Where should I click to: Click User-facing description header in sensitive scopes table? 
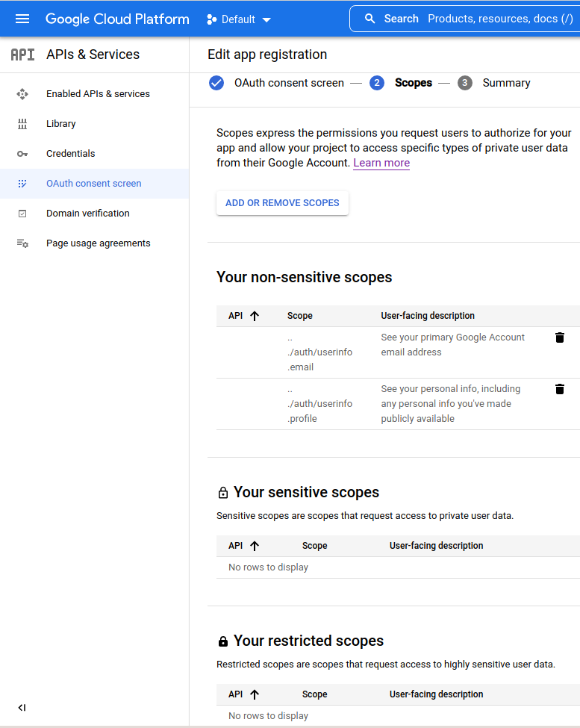coord(436,546)
